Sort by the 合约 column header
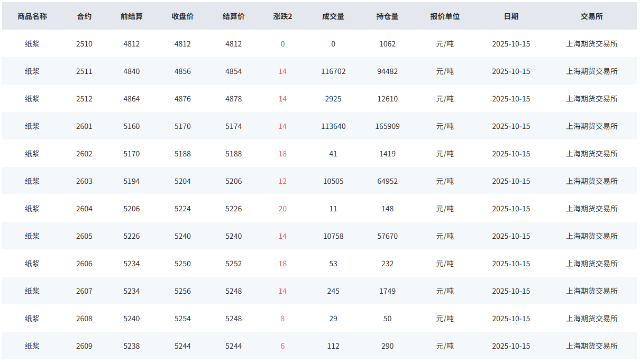This screenshot has width=640, height=364. pos(84,16)
